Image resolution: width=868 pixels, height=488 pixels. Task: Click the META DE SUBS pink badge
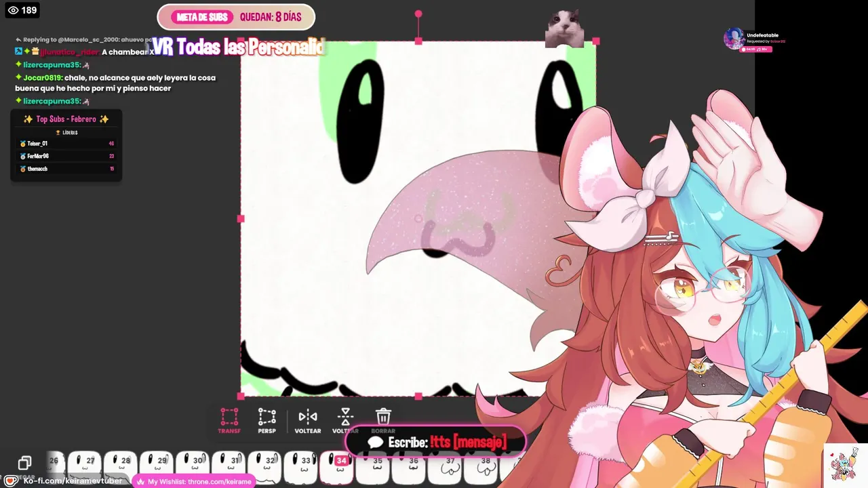tap(202, 17)
